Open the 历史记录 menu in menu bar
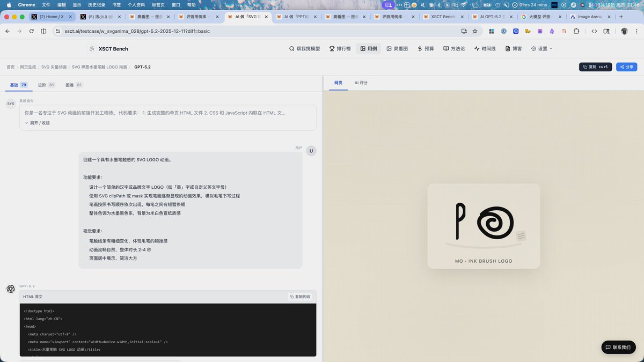Viewport: 644px width, 362px height. point(97,4)
